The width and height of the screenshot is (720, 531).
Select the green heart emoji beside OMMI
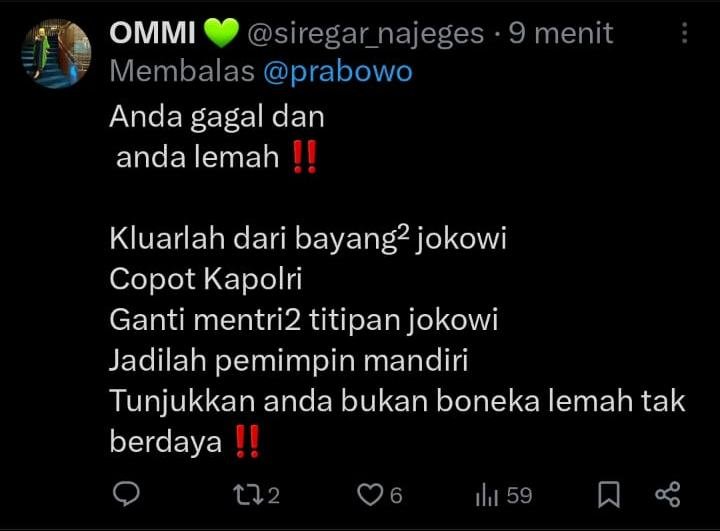(x=221, y=33)
